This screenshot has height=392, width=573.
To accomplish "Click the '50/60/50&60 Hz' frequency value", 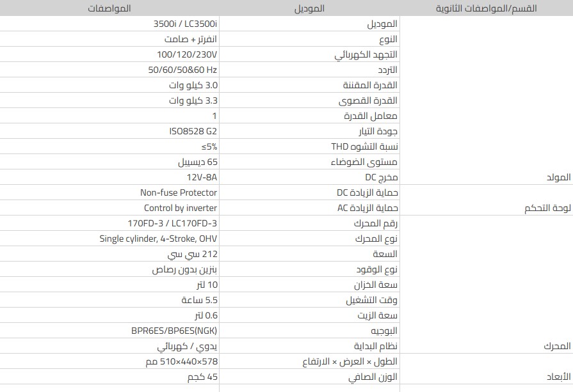I will (x=183, y=70).
